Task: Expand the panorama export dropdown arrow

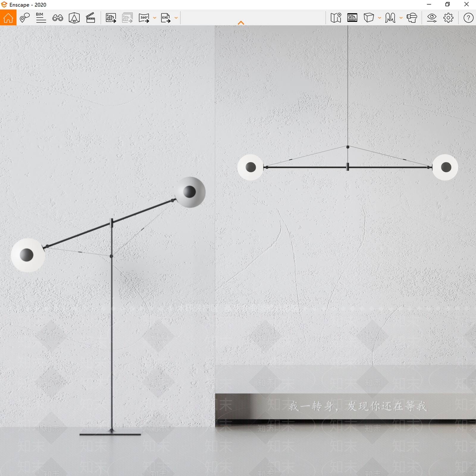Action: 155,18
